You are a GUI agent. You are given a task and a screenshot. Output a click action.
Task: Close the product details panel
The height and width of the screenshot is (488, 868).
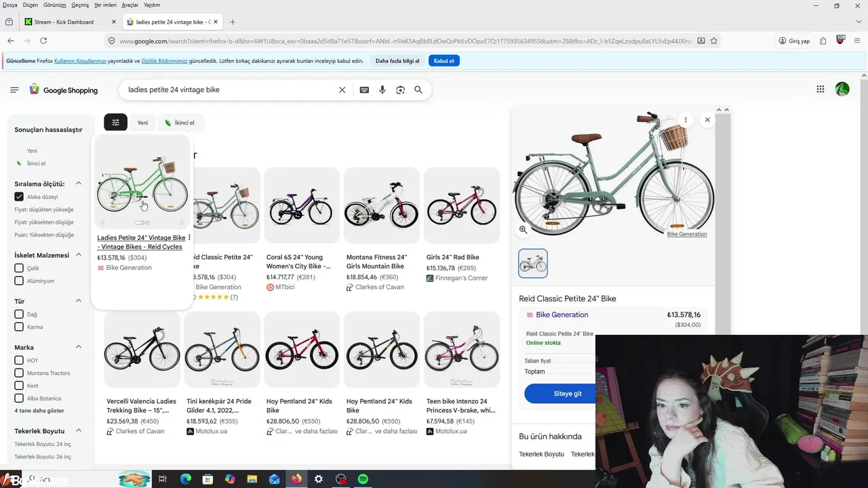(707, 120)
